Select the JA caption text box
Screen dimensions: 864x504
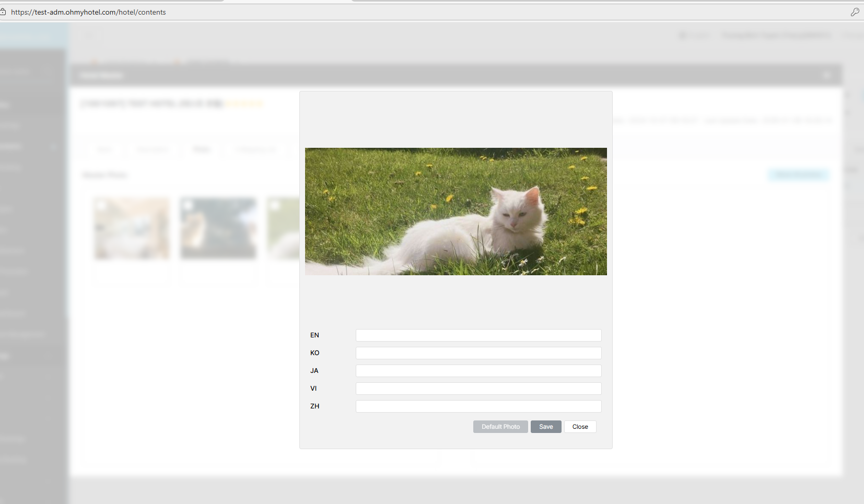pyautogui.click(x=478, y=371)
